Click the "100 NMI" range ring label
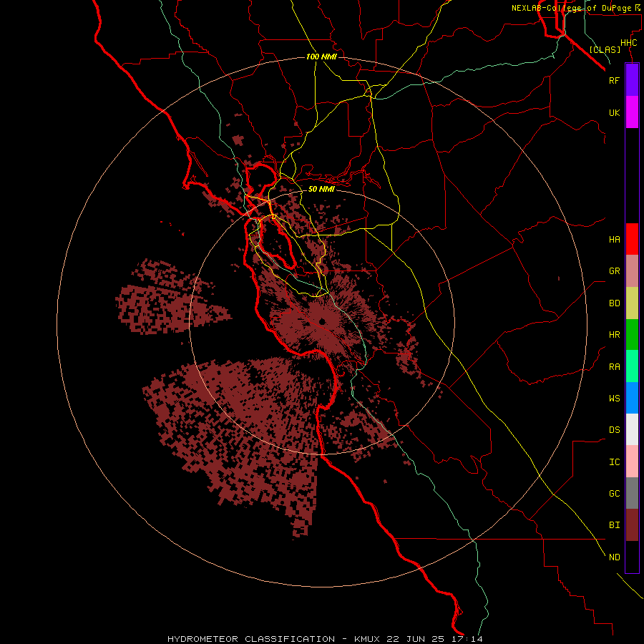Screen dimensions: 644x644 click(x=321, y=57)
